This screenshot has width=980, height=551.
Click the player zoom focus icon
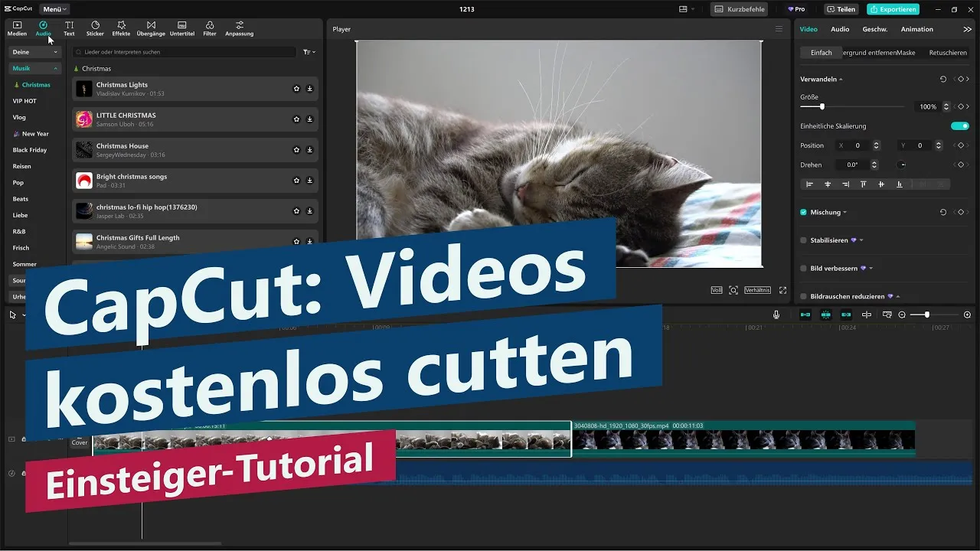click(733, 290)
